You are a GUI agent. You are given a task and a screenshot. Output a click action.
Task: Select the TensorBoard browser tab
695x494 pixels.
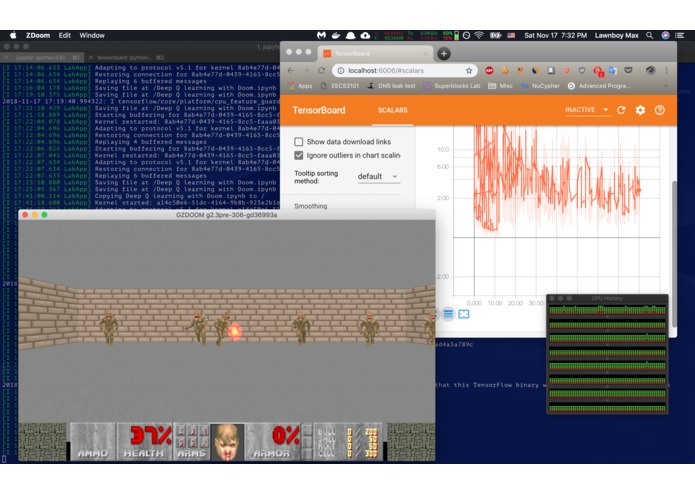[x=376, y=54]
